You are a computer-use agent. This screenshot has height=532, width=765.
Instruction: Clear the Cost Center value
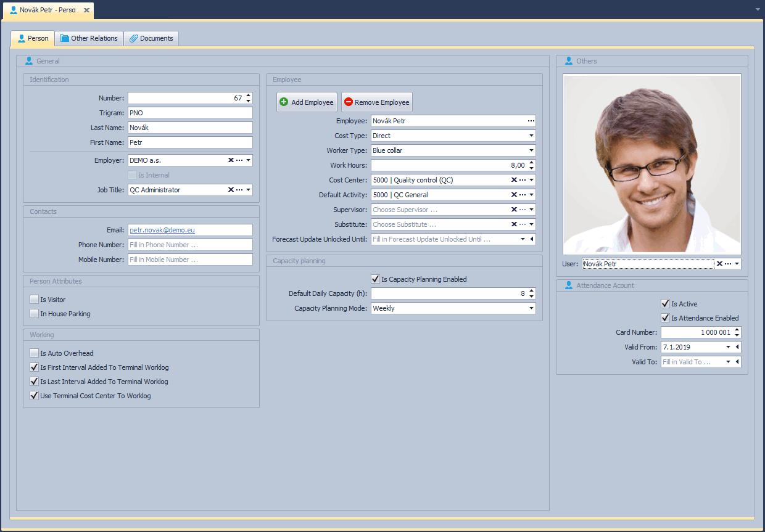click(x=513, y=180)
